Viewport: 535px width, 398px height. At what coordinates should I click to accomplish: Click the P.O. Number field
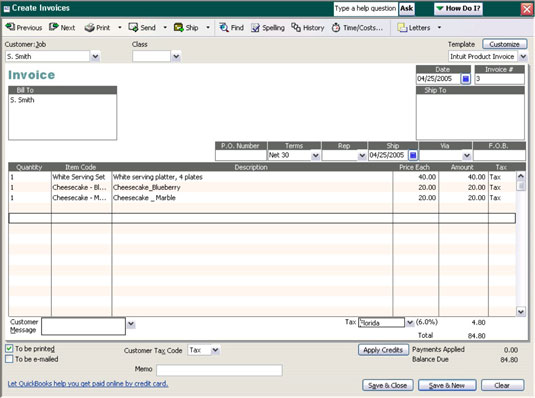(x=241, y=155)
